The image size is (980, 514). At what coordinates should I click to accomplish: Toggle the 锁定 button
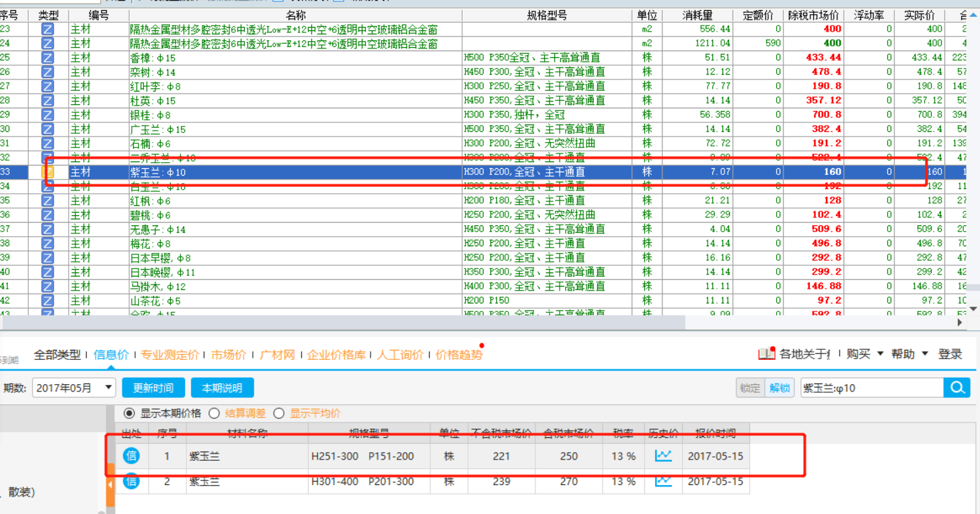pyautogui.click(x=750, y=388)
